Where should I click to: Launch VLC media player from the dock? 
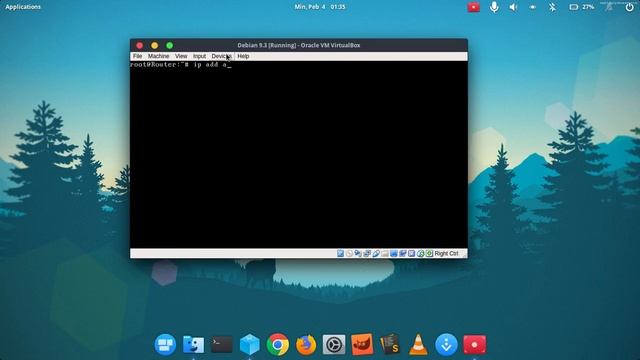(418, 344)
